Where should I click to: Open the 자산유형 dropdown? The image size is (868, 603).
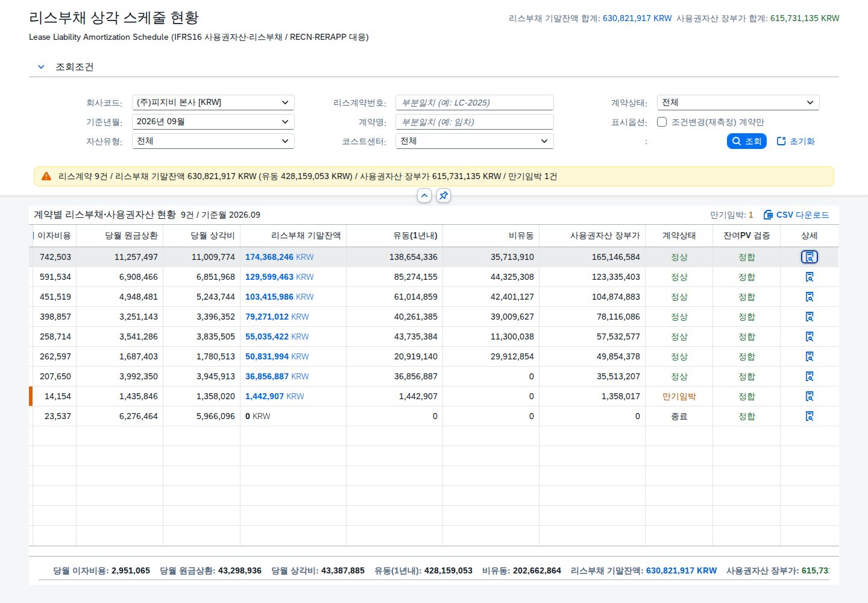click(213, 141)
